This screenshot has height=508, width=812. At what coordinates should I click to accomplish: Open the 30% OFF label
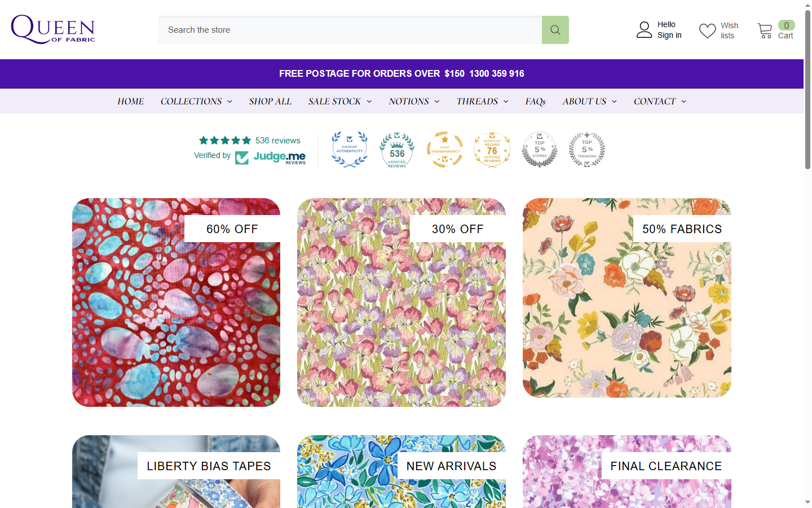pyautogui.click(x=458, y=229)
